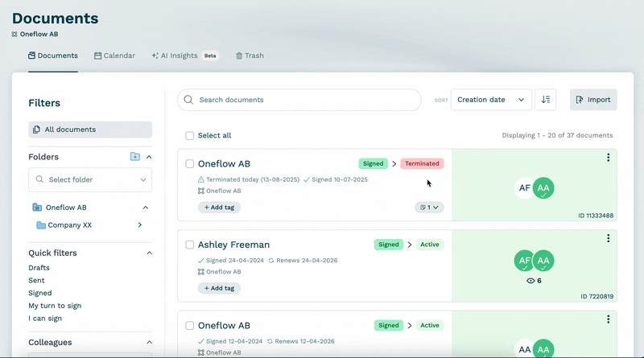Image resolution: width=644 pixels, height=358 pixels.
Task: Click Renews 24-04-2026 text
Action: (307, 261)
